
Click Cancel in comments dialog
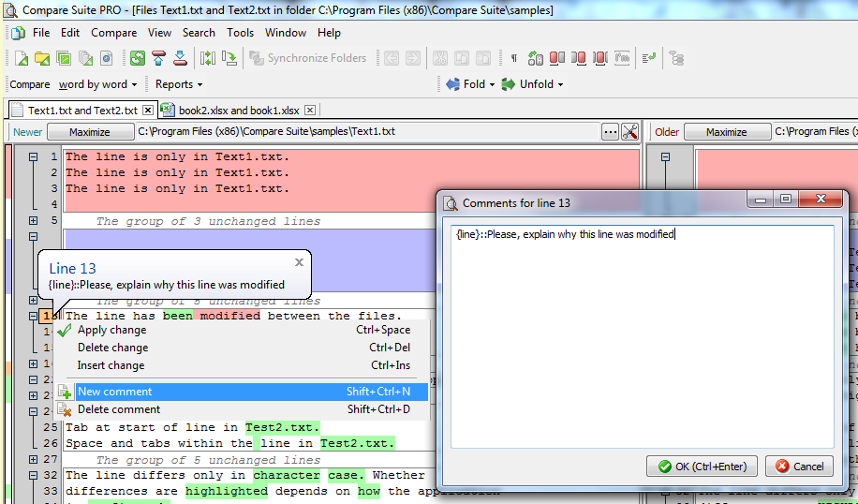[799, 467]
